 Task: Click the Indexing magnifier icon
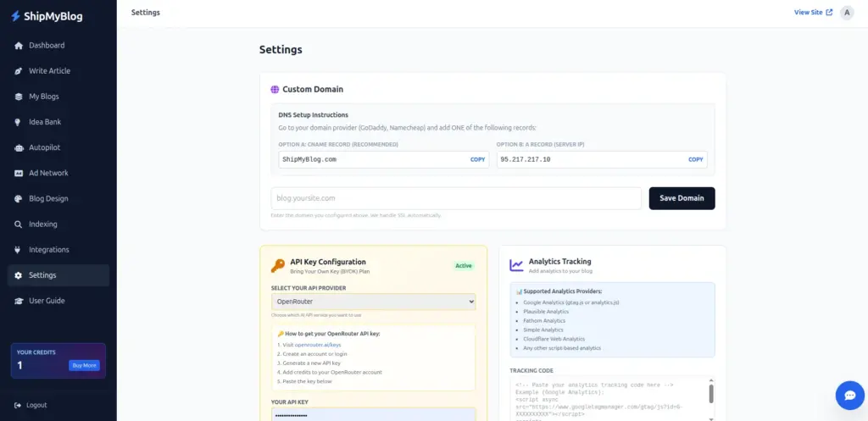tap(19, 224)
